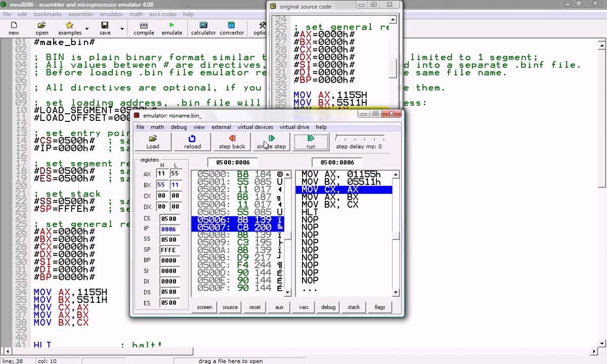607x364 pixels.
Task: Click the flags button in the emulator
Action: click(x=380, y=307)
